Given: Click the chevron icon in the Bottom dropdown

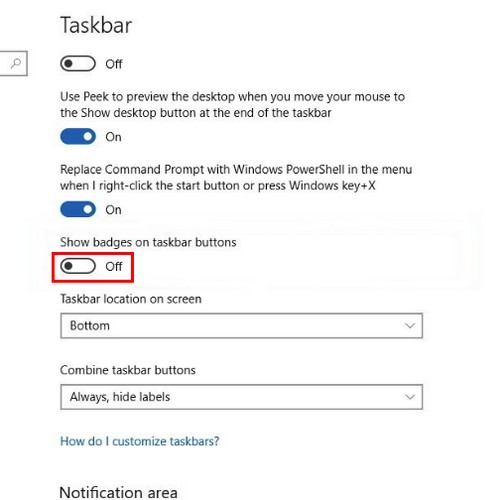Looking at the screenshot, I should [410, 326].
